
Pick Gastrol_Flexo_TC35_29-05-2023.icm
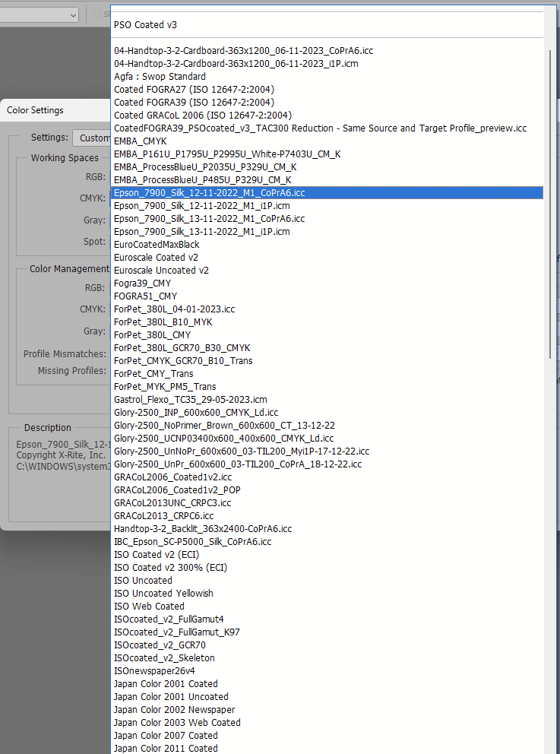[x=327, y=400]
